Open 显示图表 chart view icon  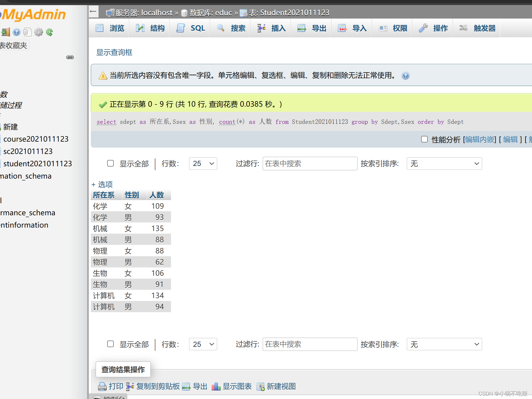(216, 386)
